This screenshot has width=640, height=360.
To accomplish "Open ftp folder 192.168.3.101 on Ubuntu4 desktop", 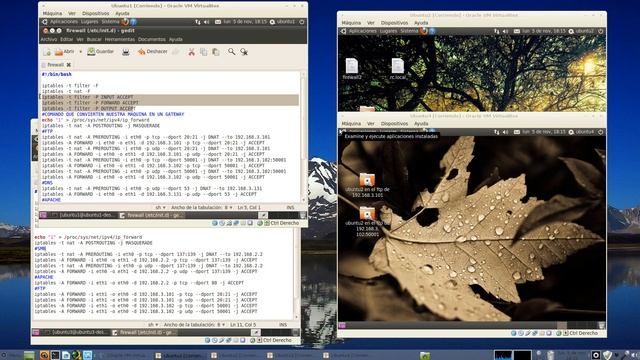I will 367,185.
